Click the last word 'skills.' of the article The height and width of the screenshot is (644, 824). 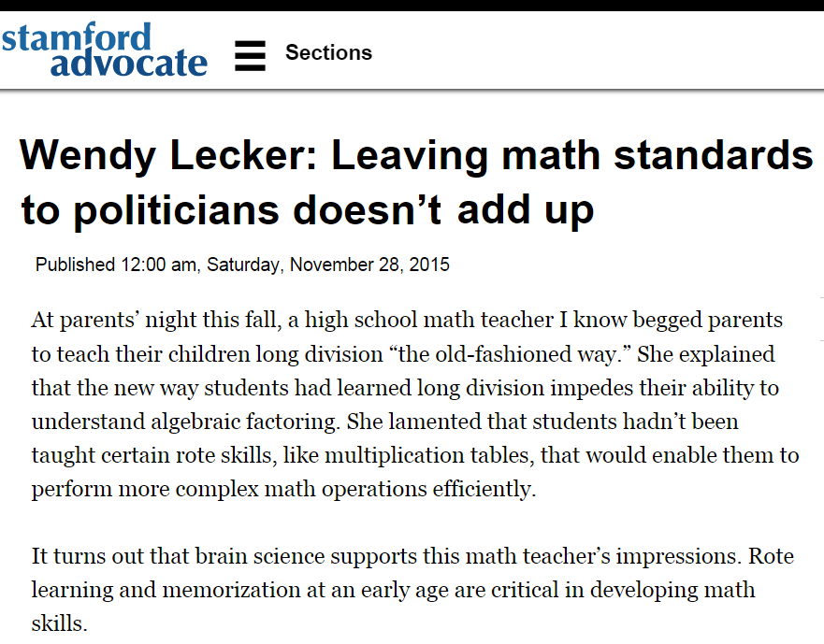tap(59, 624)
